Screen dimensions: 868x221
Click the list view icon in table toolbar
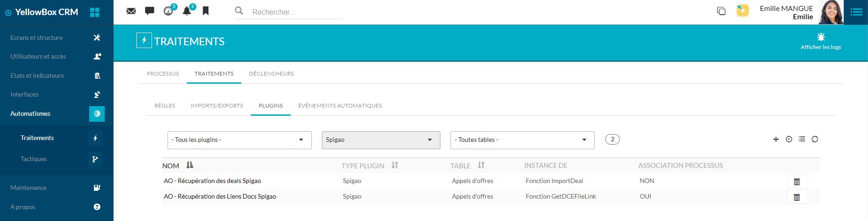tap(802, 139)
